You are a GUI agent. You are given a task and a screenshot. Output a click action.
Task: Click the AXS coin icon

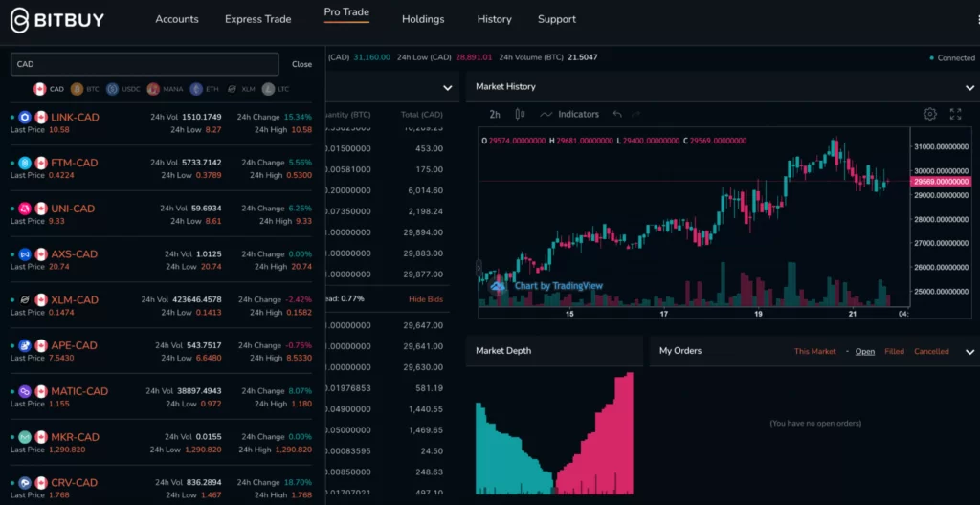[x=25, y=253]
